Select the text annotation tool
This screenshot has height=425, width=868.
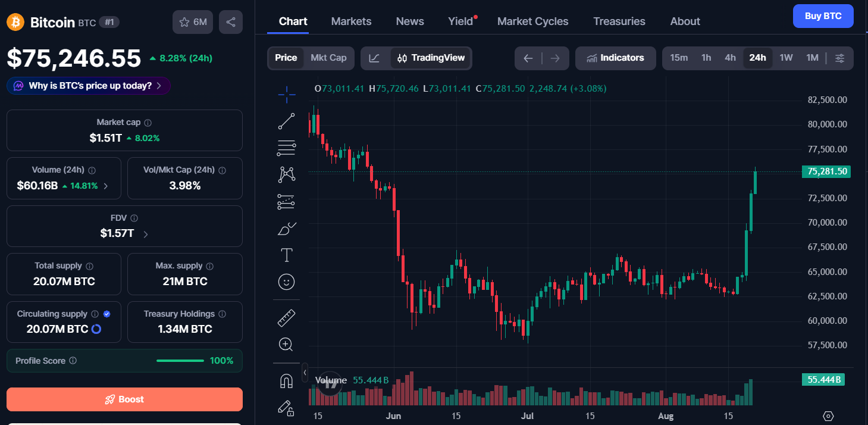point(287,255)
